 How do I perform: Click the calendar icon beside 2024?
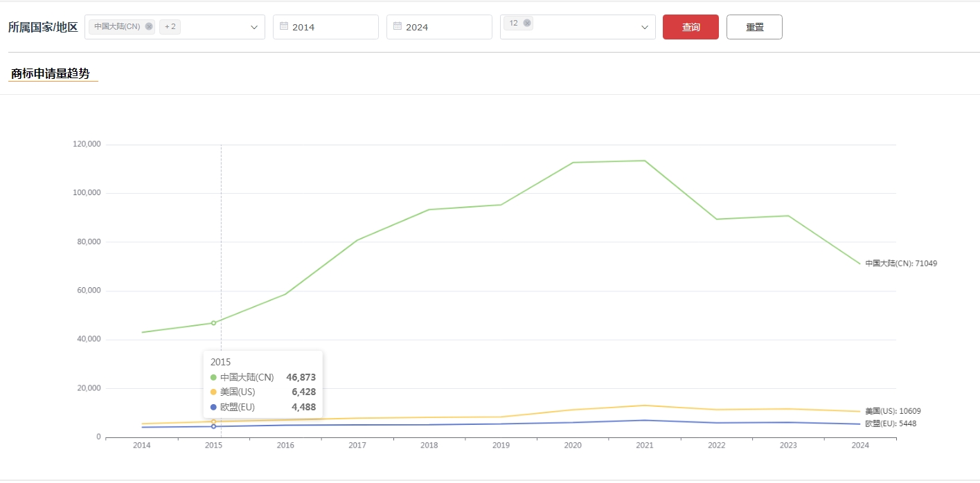[x=398, y=26]
